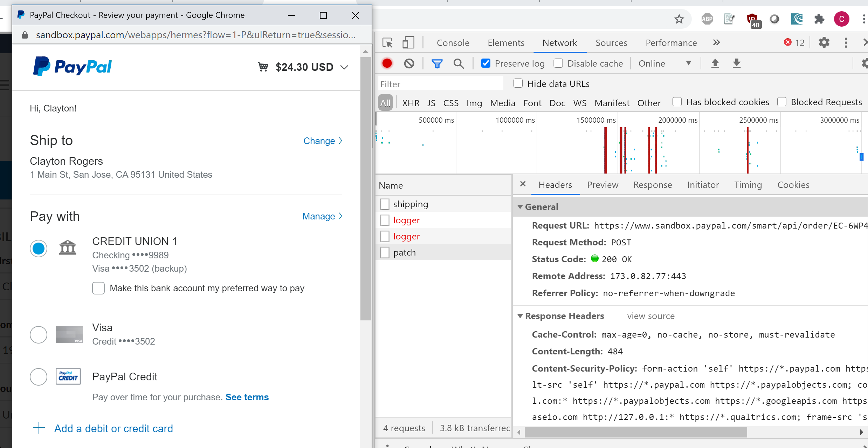Viewport: 868px width, 448px height.
Task: Show more DevTools tabs chevron
Action: tap(716, 42)
